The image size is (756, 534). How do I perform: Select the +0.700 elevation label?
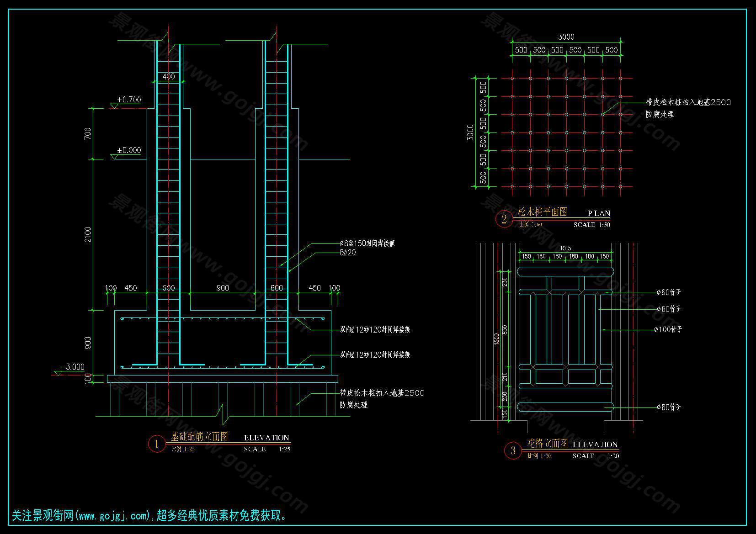(129, 100)
